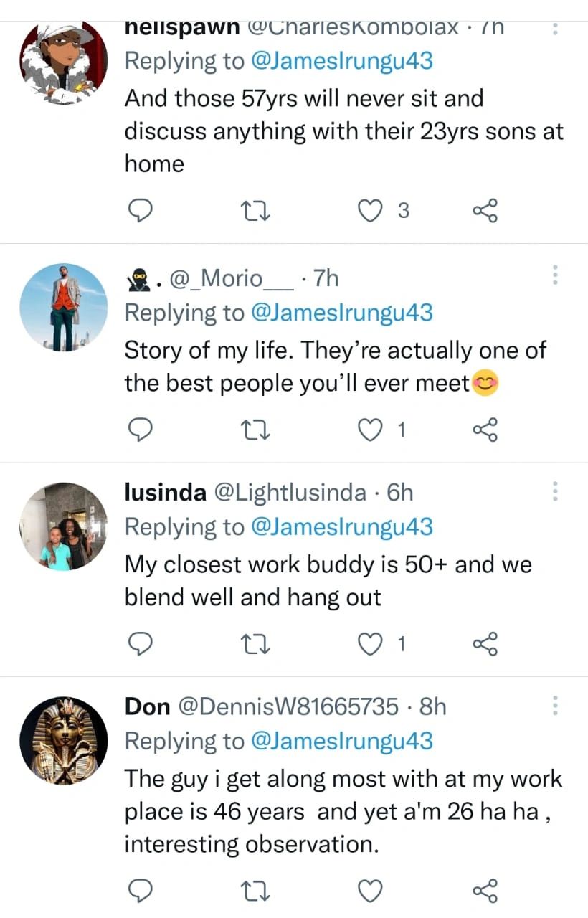Share the 'Story of my life' tweet

click(x=485, y=430)
